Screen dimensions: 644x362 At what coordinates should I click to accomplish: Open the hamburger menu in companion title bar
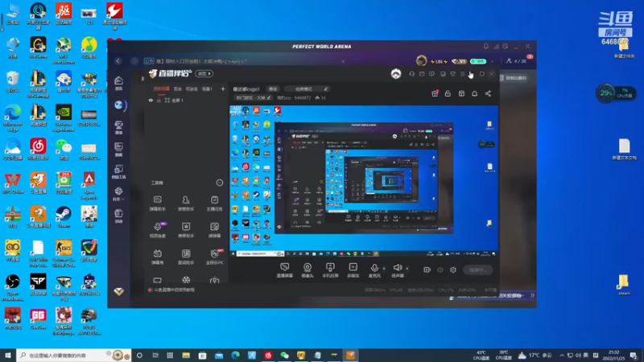462,74
